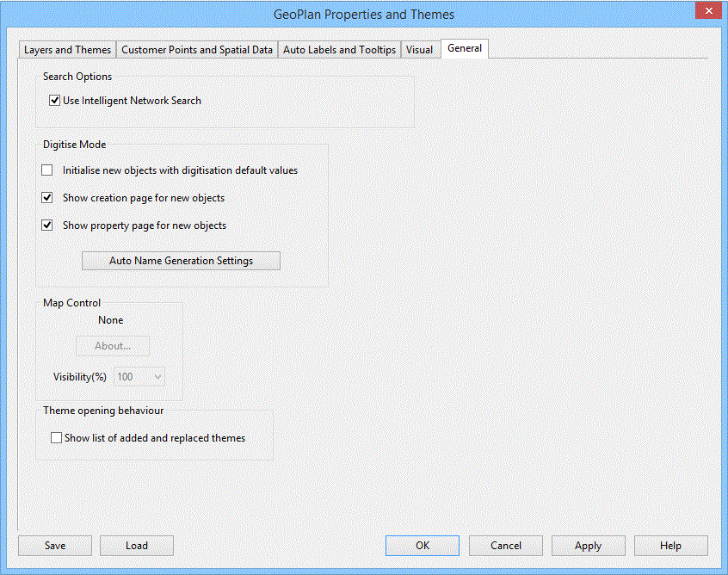The image size is (728, 575).
Task: Select the General tab
Action: tap(465, 48)
